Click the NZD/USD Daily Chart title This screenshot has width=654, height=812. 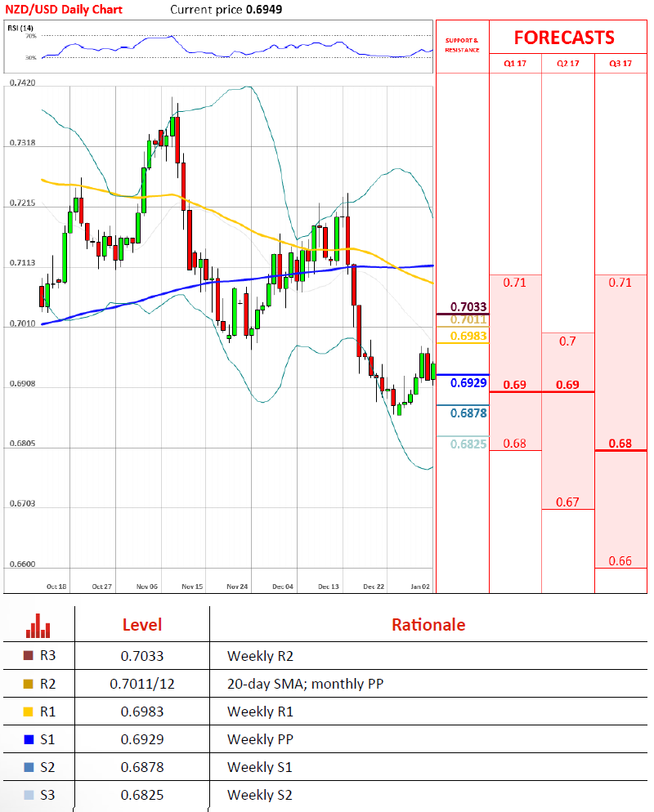pyautogui.click(x=64, y=9)
